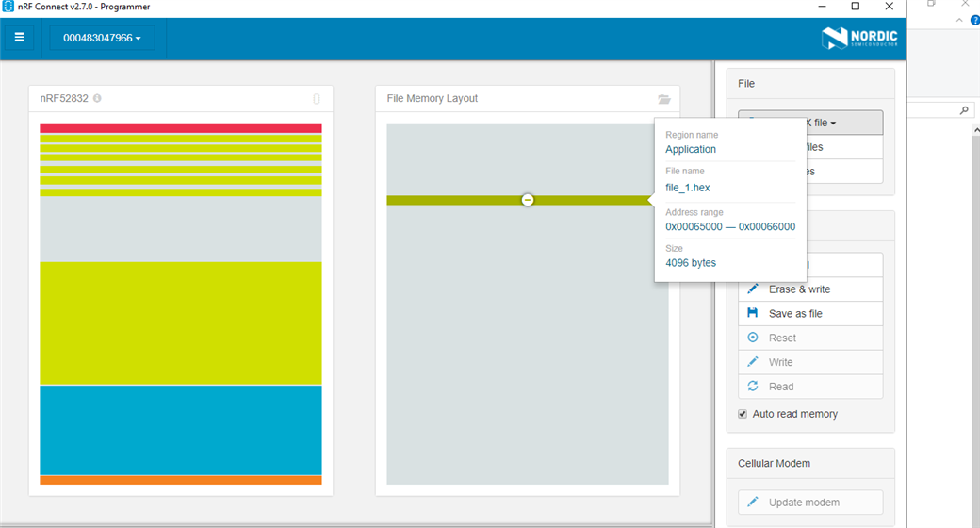980x528 pixels.
Task: Select the large yellow-green memory block
Action: coord(181,323)
